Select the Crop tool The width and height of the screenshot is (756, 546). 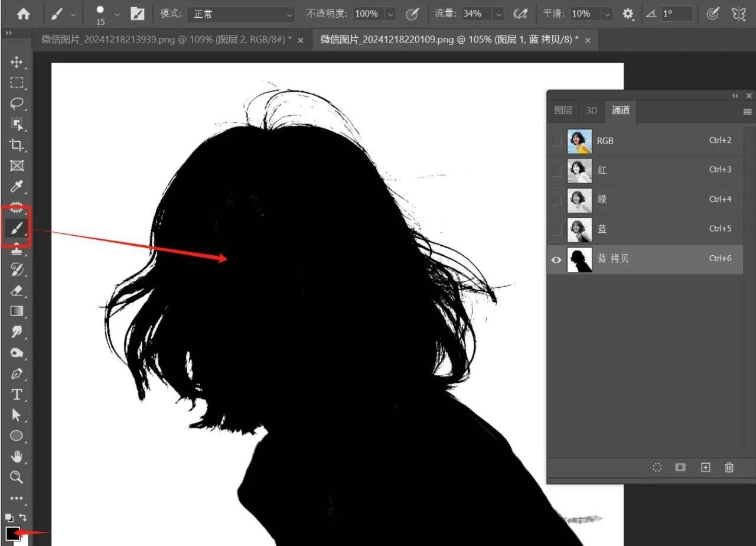click(x=17, y=145)
